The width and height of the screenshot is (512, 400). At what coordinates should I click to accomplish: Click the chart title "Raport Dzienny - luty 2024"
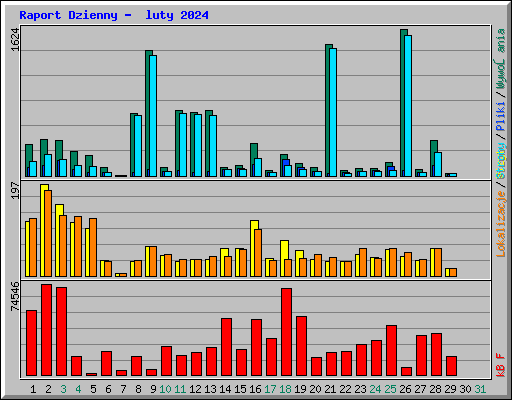(x=114, y=15)
